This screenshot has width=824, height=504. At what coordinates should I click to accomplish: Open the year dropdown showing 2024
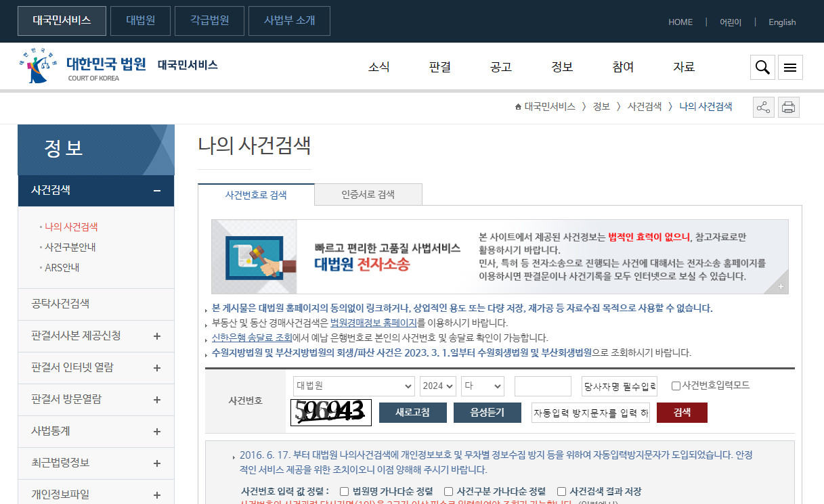tap(438, 386)
